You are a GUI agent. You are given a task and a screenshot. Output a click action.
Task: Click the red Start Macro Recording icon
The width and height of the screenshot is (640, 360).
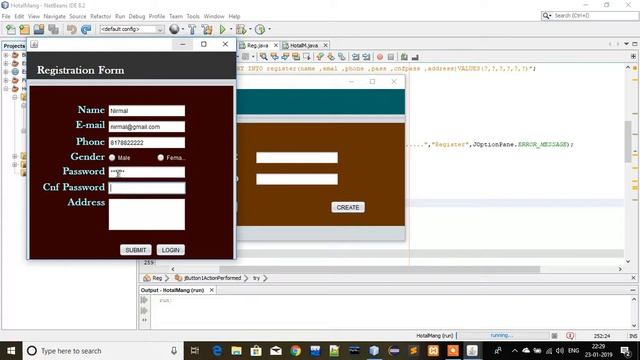click(x=380, y=57)
